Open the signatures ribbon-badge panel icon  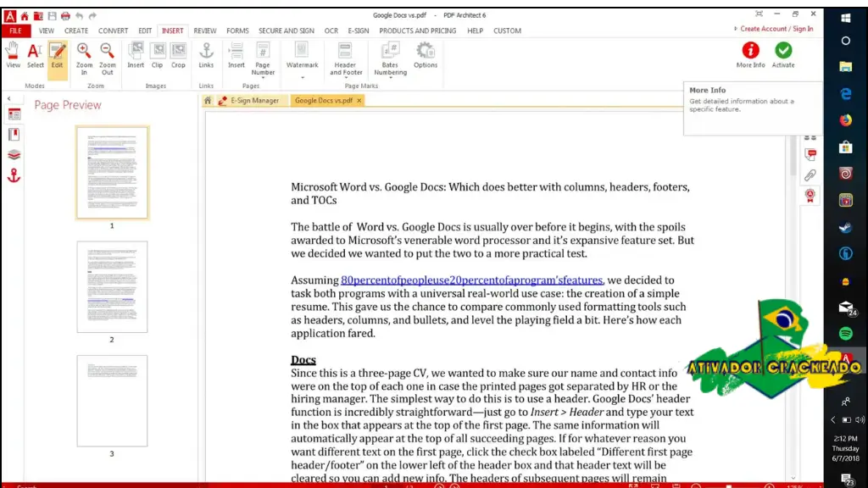click(810, 196)
